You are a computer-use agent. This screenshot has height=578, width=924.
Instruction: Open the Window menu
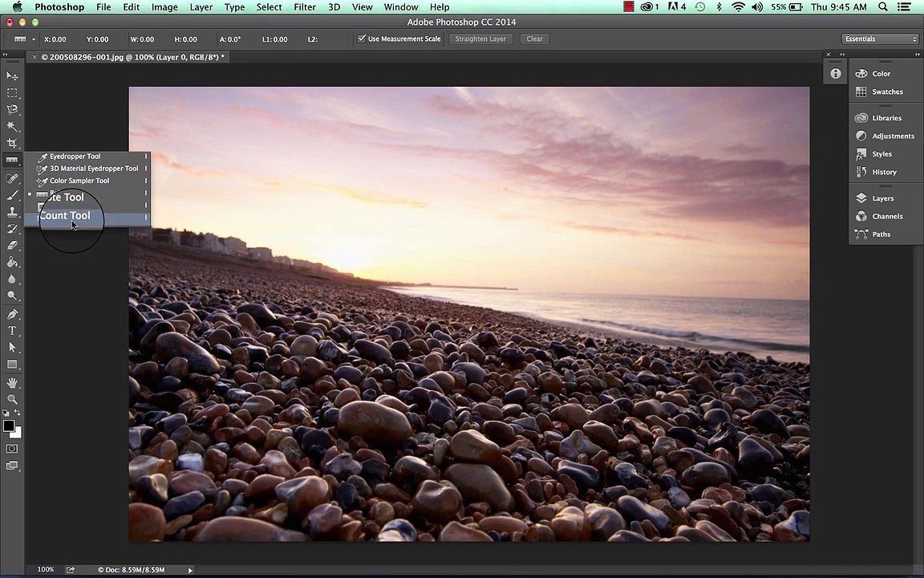pyautogui.click(x=401, y=7)
